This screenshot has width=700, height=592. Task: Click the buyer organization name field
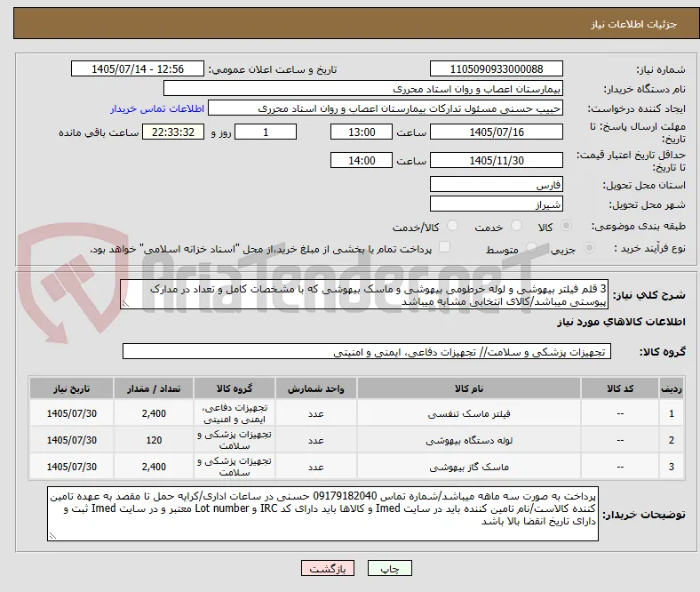click(x=363, y=89)
